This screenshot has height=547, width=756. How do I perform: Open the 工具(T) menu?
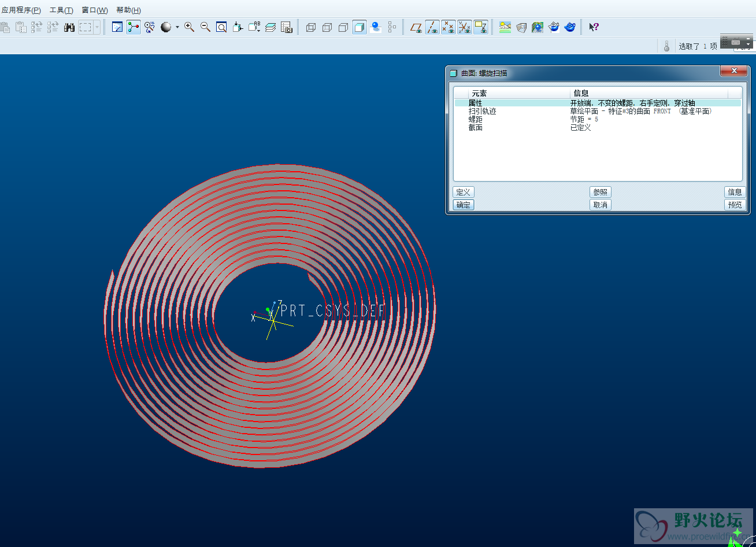pos(61,10)
